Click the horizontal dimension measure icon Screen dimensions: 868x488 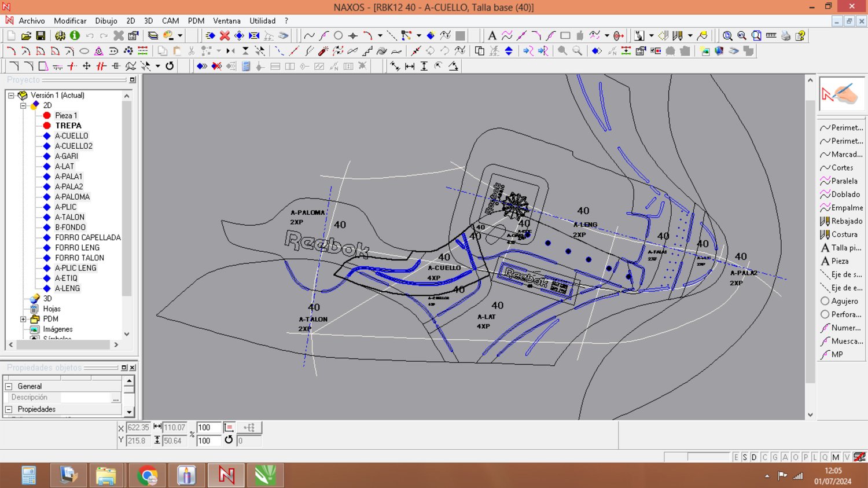(410, 66)
